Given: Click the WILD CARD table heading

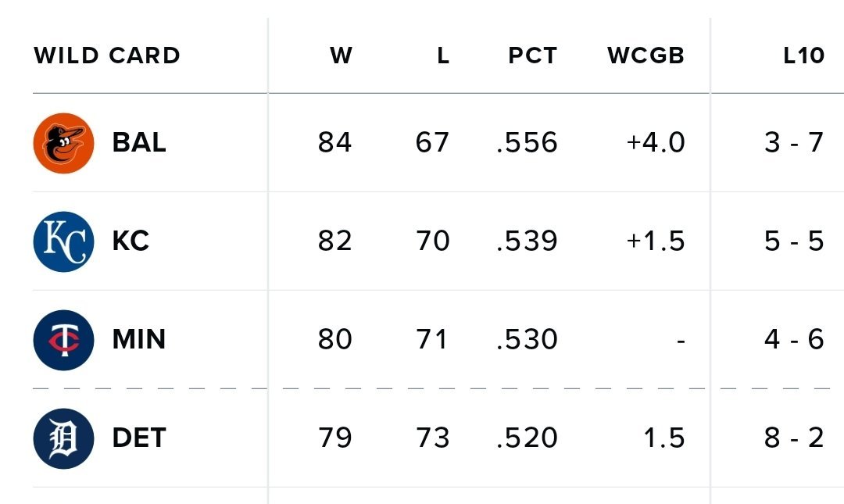Looking at the screenshot, I should (x=107, y=56).
